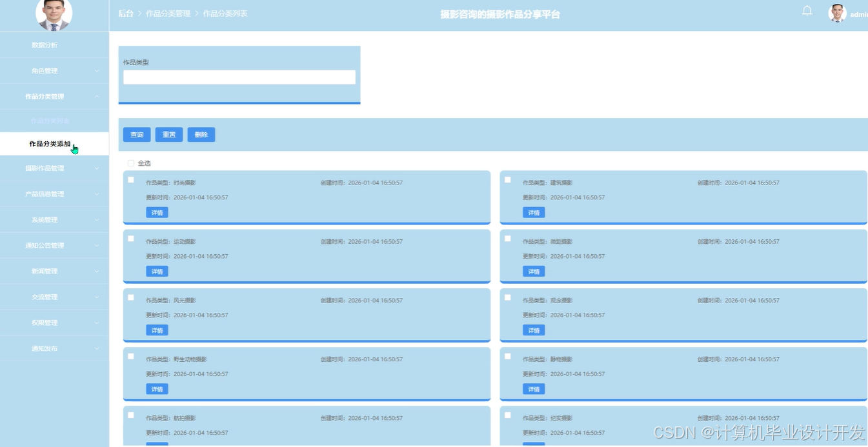868x447 pixels.
Task: Expand the 权限管理 menu chevron
Action: (x=97, y=323)
